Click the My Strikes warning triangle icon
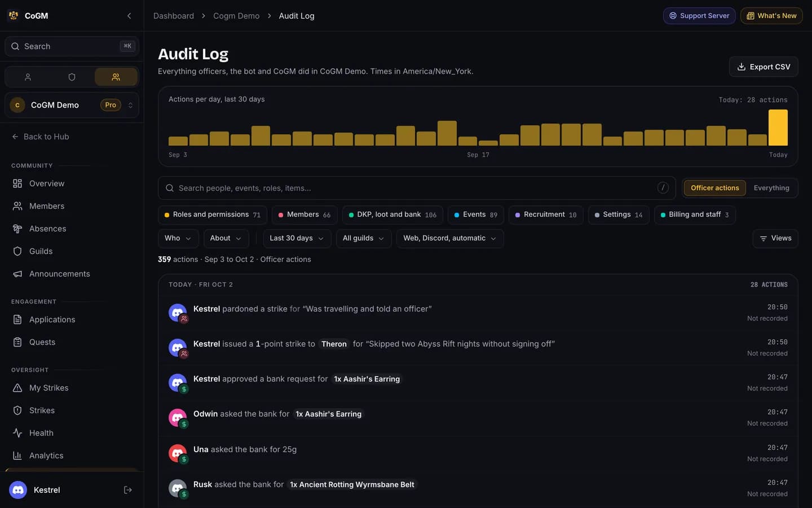This screenshot has width=812, height=508. pyautogui.click(x=17, y=388)
